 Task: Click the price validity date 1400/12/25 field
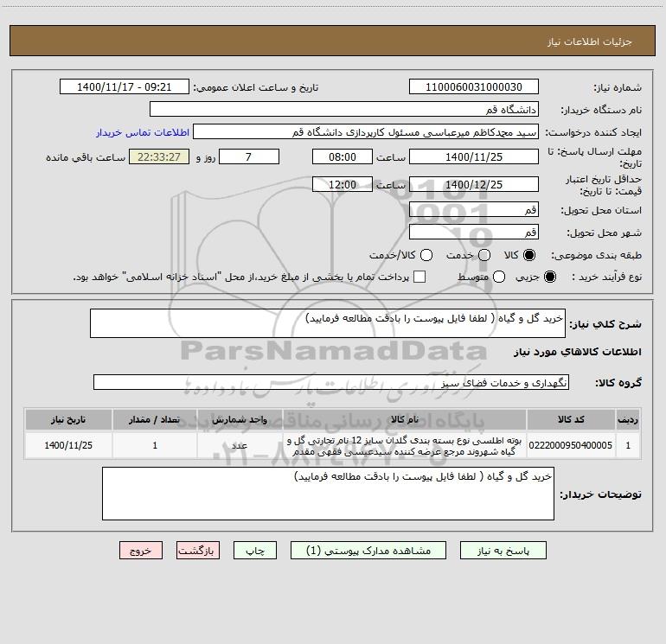click(474, 184)
